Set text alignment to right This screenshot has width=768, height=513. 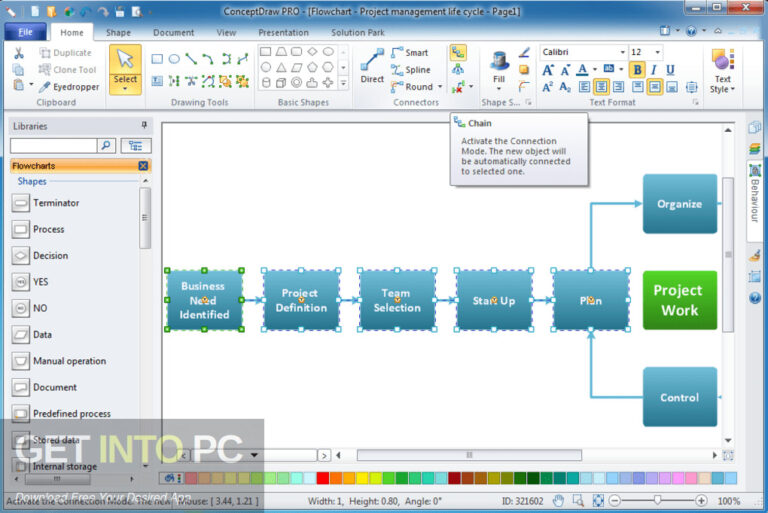(619, 87)
